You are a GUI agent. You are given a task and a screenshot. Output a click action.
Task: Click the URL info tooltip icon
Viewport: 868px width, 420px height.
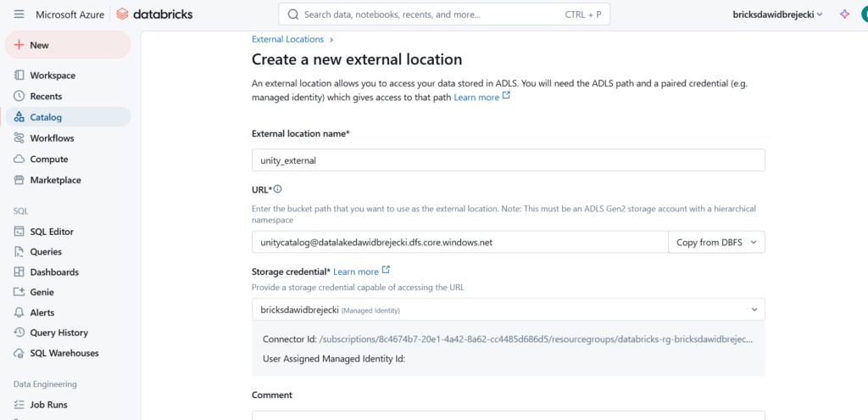point(277,189)
